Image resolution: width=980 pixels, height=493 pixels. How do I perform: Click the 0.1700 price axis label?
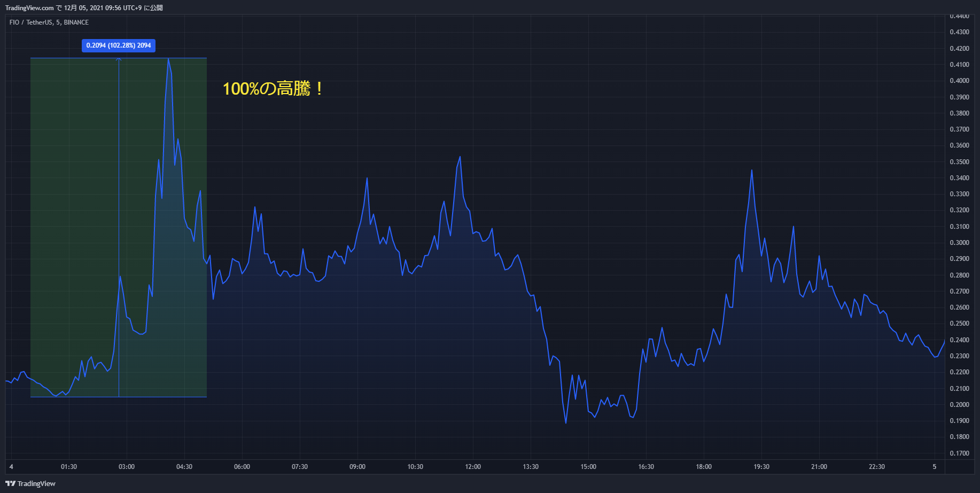(959, 453)
